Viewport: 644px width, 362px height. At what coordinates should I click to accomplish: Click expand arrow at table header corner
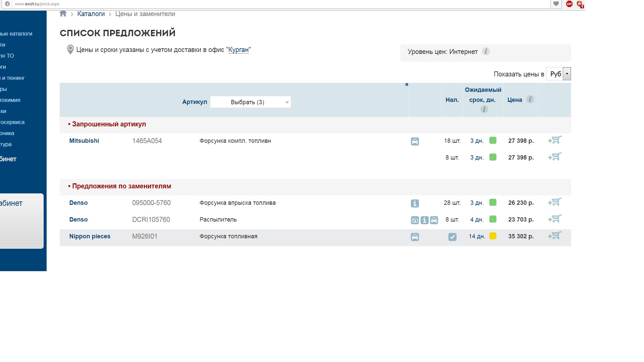(x=407, y=85)
